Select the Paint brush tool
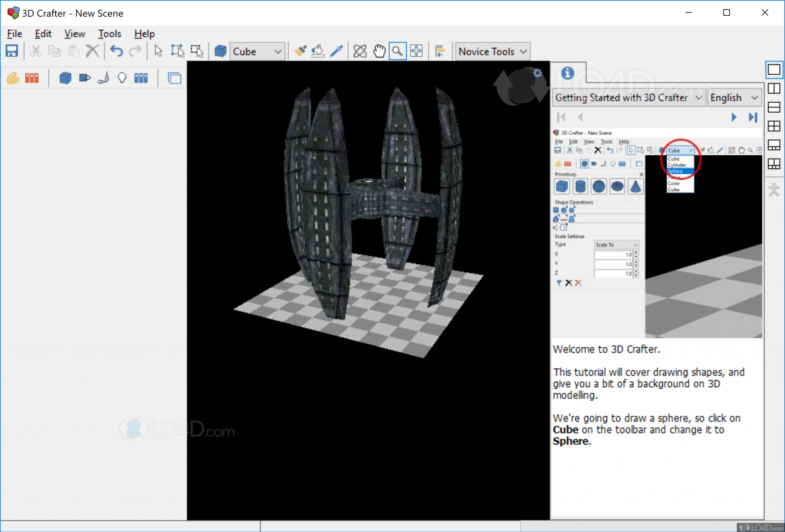The image size is (785, 532). click(300, 51)
